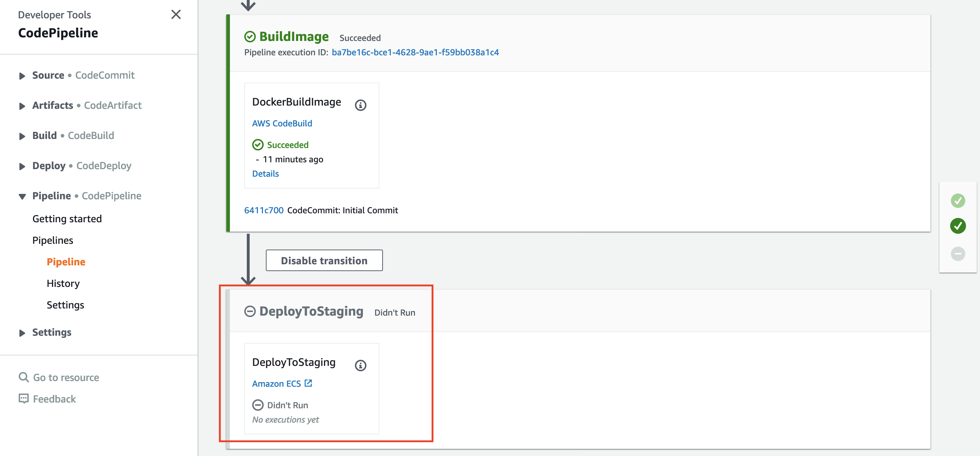Close the Developer Tools sidebar
The image size is (980, 456).
176,14
